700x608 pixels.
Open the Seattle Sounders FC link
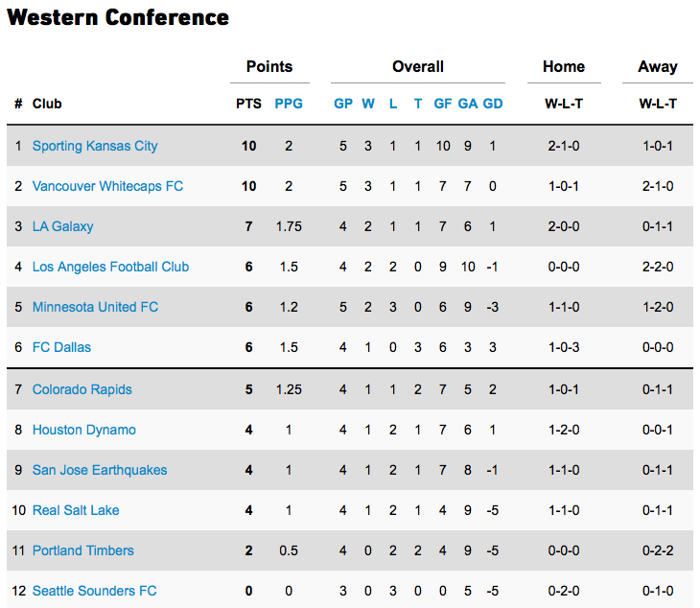coord(95,591)
